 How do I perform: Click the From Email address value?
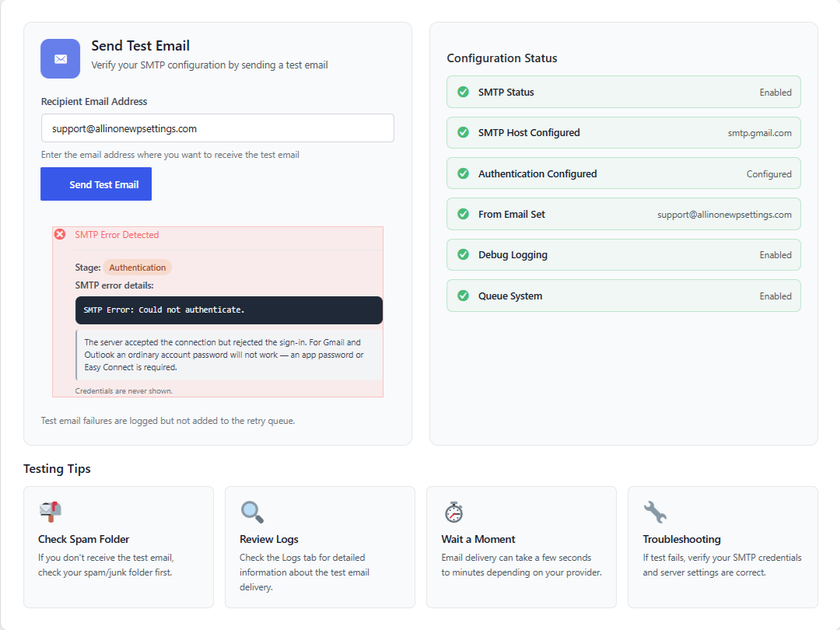pyautogui.click(x=724, y=215)
